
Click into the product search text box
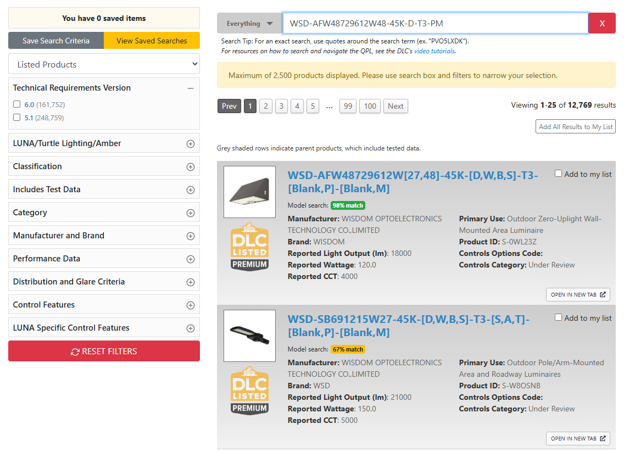[x=435, y=23]
